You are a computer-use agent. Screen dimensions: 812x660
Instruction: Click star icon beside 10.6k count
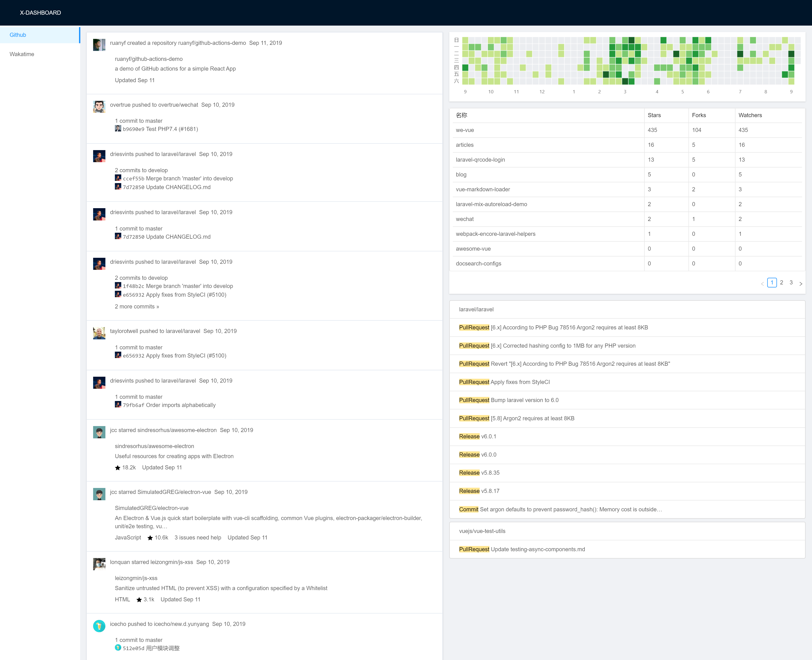pyautogui.click(x=150, y=538)
